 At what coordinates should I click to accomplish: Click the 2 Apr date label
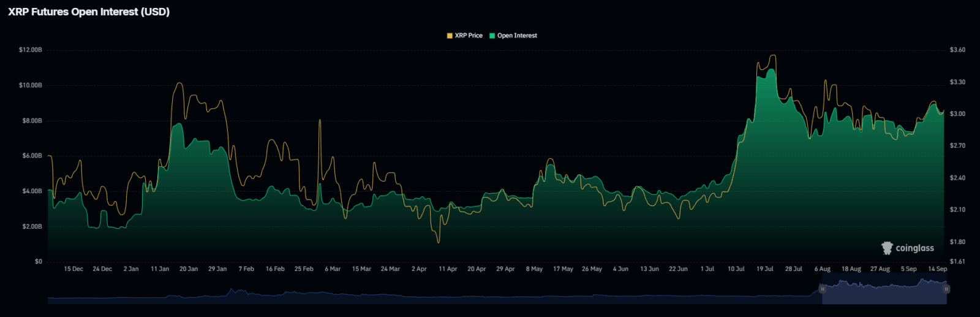point(419,269)
